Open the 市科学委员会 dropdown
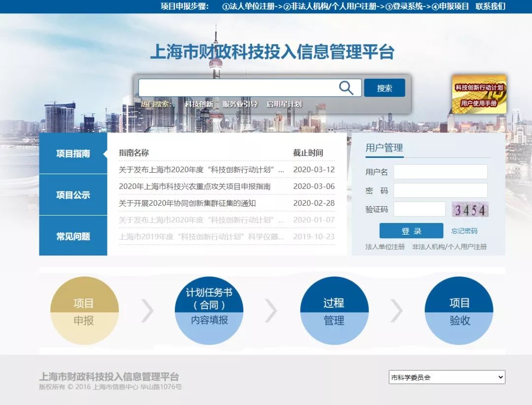The width and height of the screenshot is (532, 405). click(446, 377)
